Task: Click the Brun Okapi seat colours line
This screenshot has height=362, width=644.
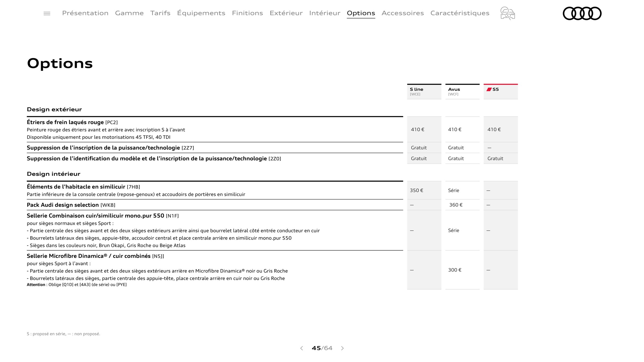Action: tap(106, 246)
